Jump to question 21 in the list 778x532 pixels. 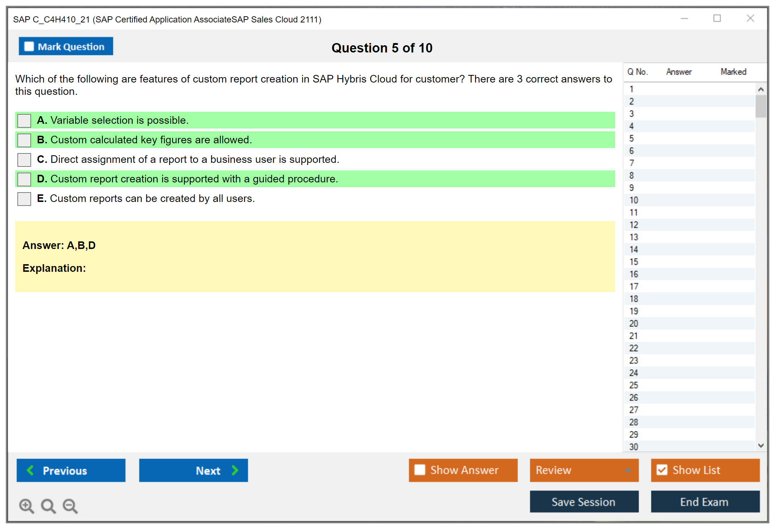pos(634,336)
